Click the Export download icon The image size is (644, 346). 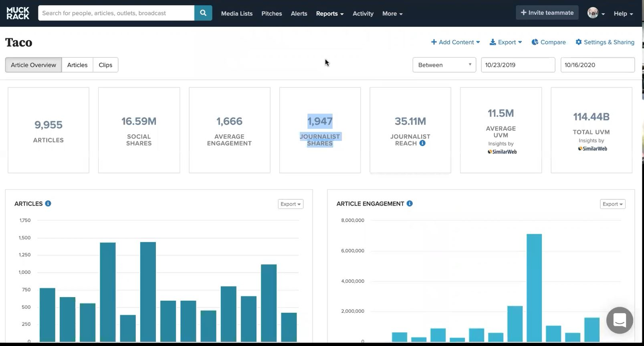point(493,42)
